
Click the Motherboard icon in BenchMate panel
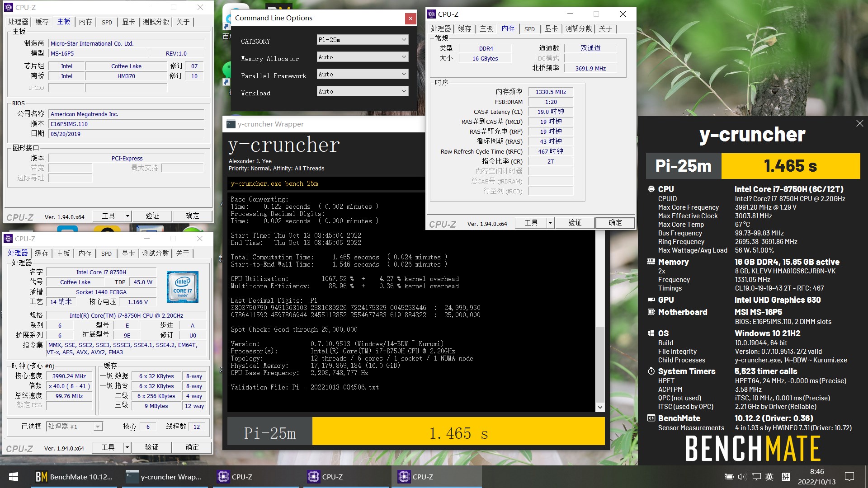(651, 312)
